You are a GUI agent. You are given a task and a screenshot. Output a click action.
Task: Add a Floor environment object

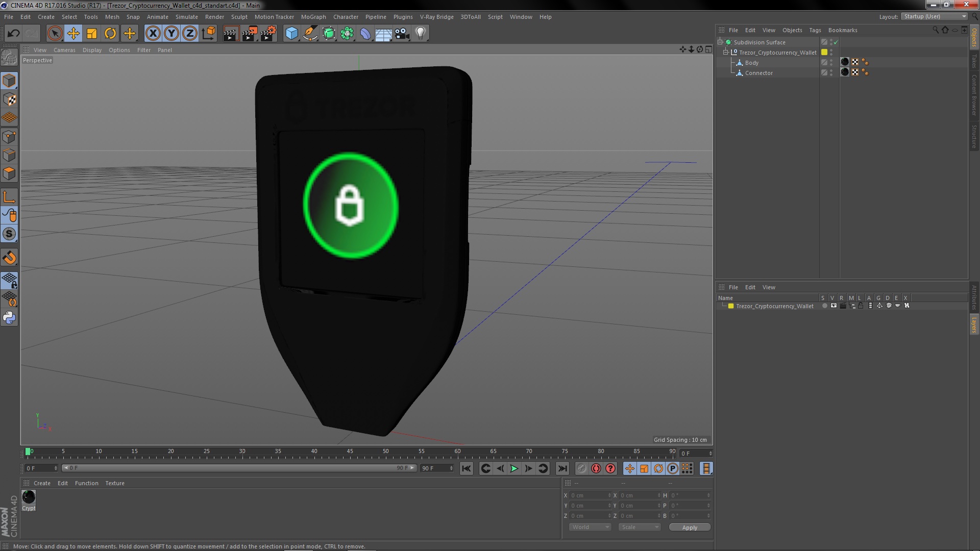tap(384, 34)
